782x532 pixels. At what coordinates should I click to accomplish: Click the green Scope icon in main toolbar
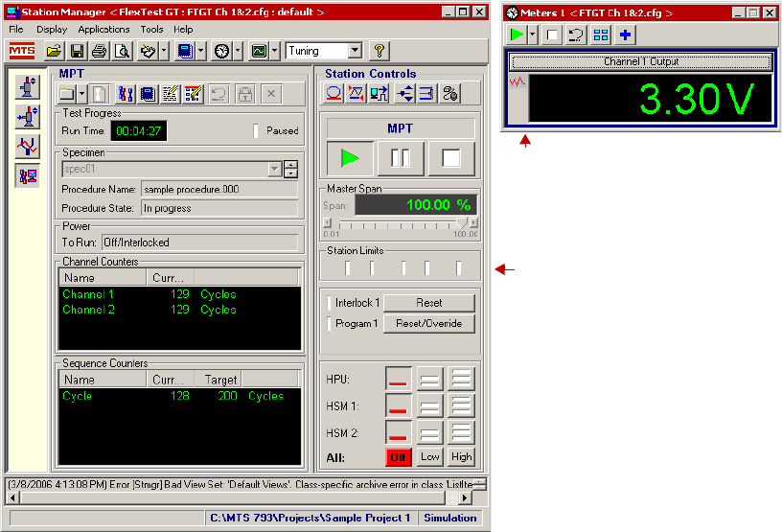tap(259, 51)
